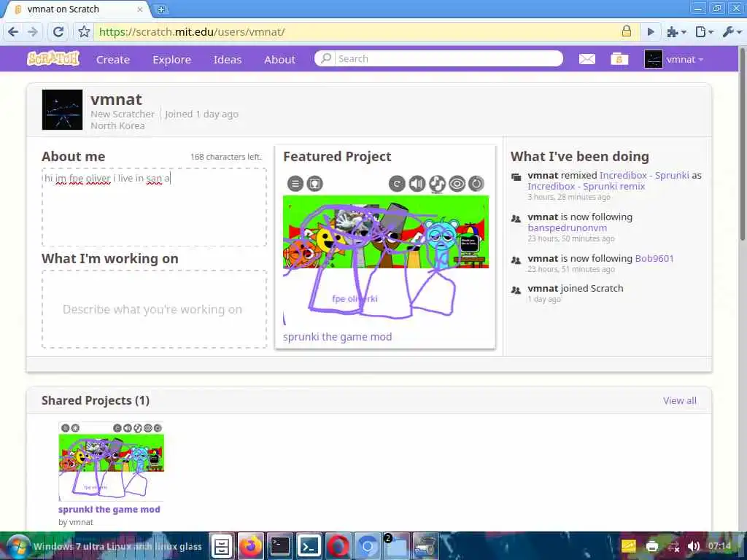
Task: Click the About me text box
Action: (154, 207)
